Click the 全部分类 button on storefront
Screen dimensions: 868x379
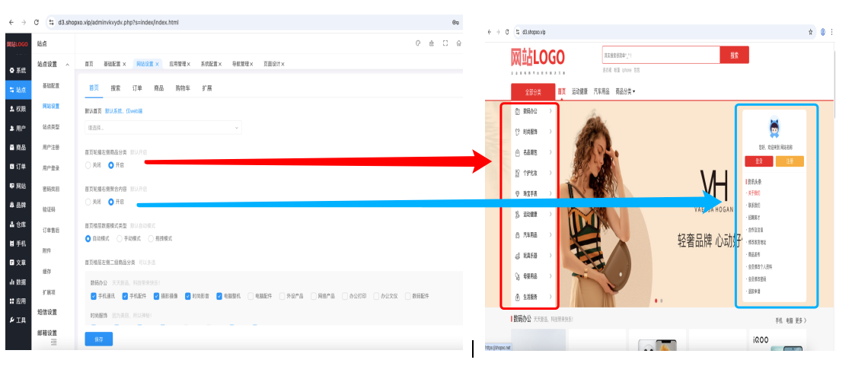pos(532,92)
